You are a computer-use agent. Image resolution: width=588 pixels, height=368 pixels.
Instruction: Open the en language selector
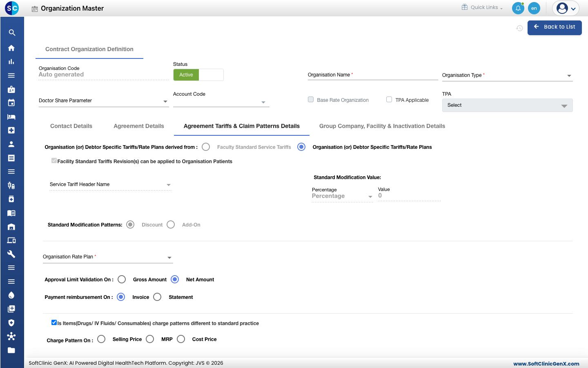pyautogui.click(x=534, y=8)
